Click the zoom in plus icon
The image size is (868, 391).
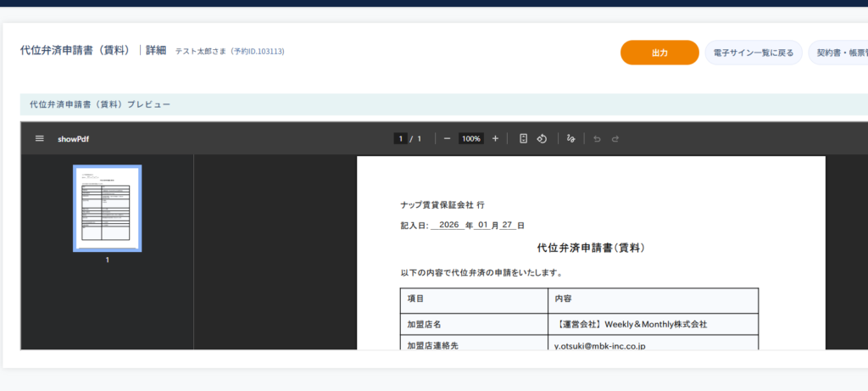[495, 138]
